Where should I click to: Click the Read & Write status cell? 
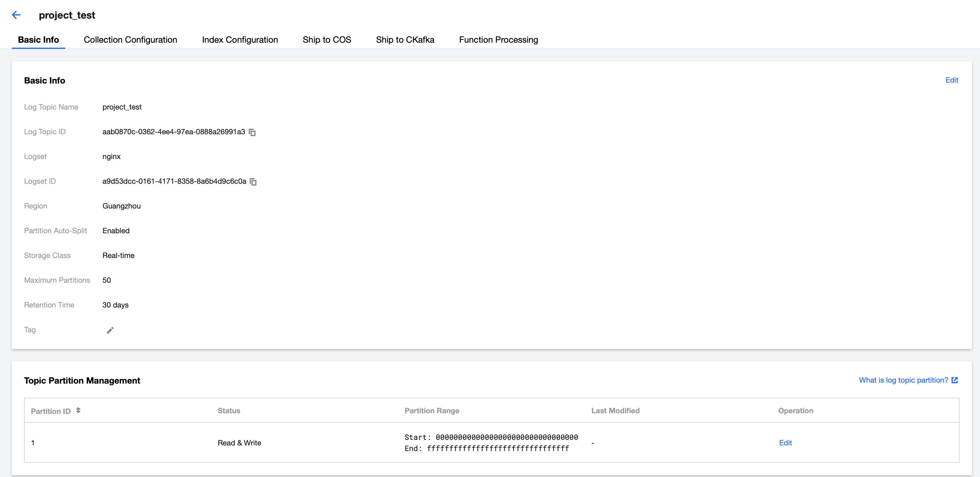(x=239, y=442)
